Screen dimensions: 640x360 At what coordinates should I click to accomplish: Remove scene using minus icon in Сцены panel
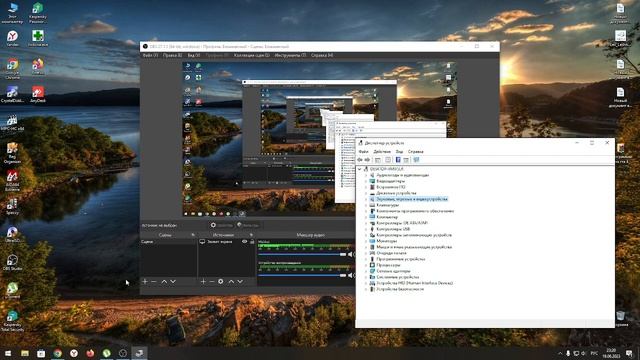click(154, 281)
